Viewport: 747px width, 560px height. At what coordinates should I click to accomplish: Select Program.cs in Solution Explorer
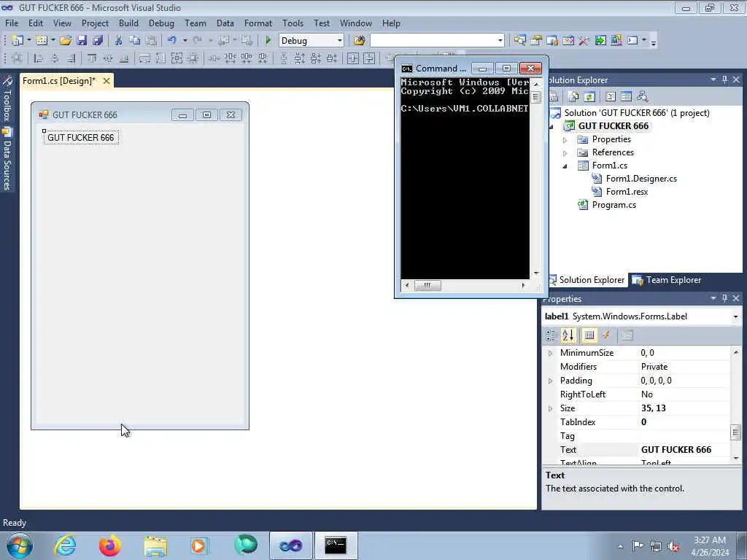614,205
